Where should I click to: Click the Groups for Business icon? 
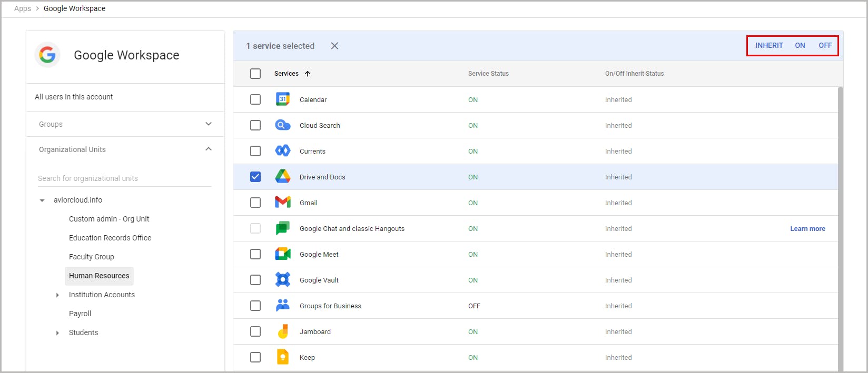click(x=283, y=306)
